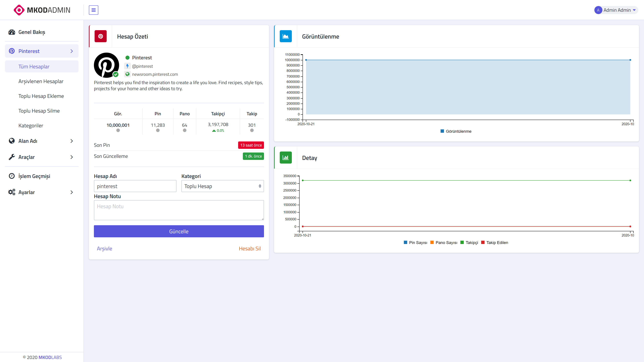Expand the Ayarlar submenu chevron
Image resolution: width=644 pixels, height=362 pixels.
(72, 192)
